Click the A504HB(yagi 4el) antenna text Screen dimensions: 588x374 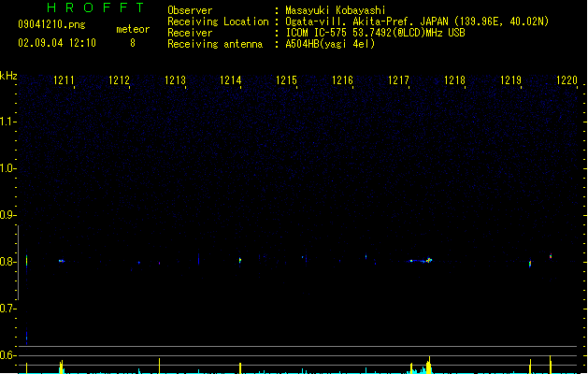[x=330, y=44]
